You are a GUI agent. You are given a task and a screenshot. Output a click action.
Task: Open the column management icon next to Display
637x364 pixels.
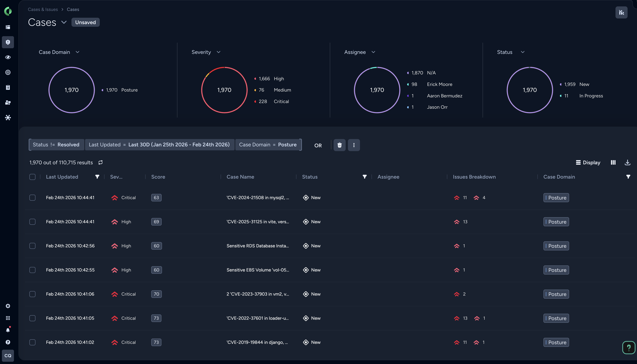pyautogui.click(x=613, y=162)
